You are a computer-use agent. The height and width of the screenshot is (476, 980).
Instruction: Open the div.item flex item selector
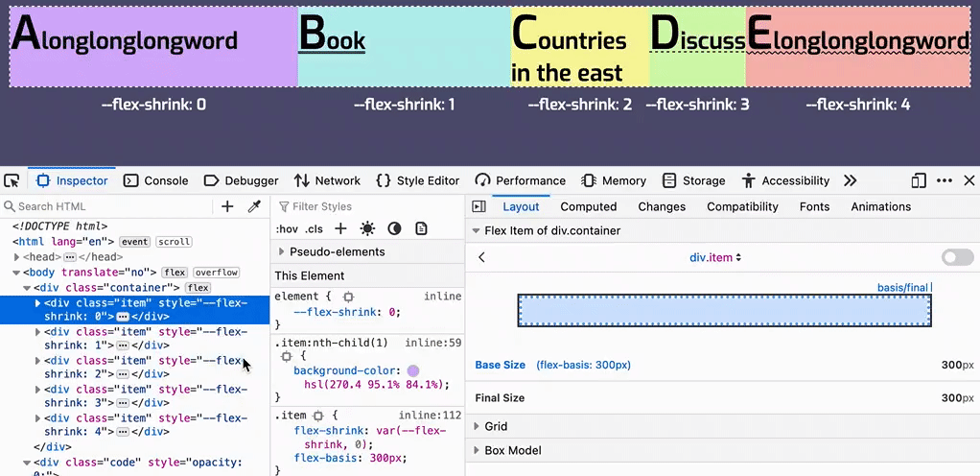pyautogui.click(x=715, y=257)
